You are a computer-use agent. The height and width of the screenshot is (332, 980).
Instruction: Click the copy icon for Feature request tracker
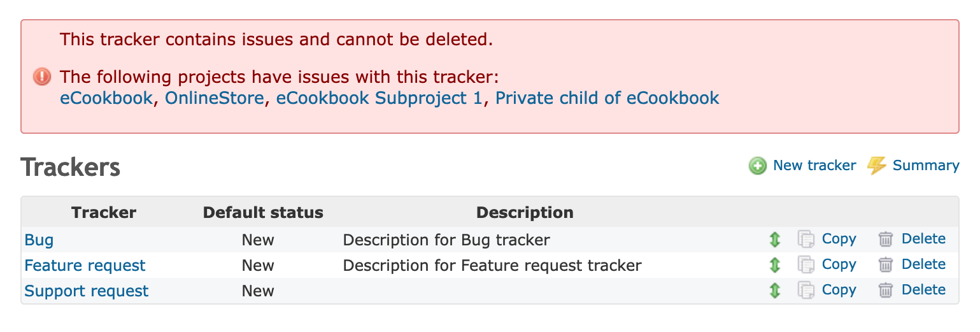tap(806, 265)
